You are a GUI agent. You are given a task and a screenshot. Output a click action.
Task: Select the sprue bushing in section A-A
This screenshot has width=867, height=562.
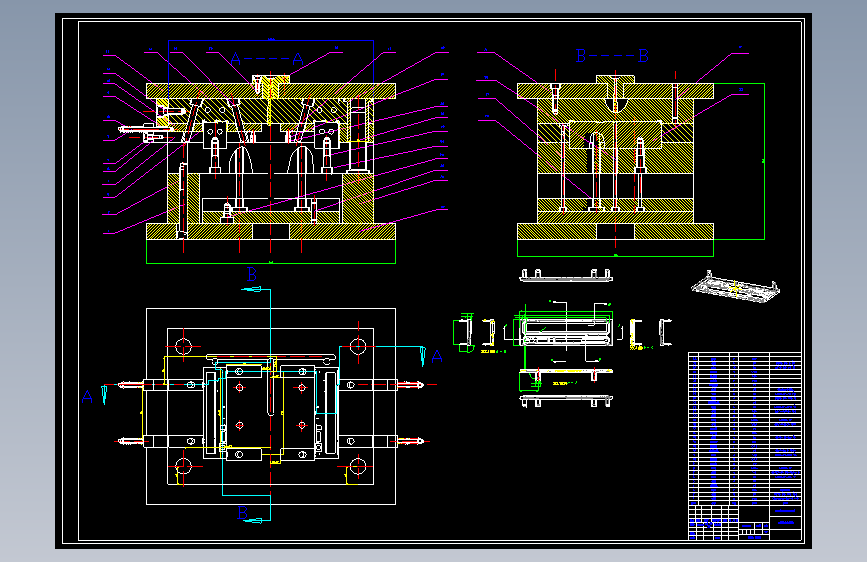pos(270,87)
